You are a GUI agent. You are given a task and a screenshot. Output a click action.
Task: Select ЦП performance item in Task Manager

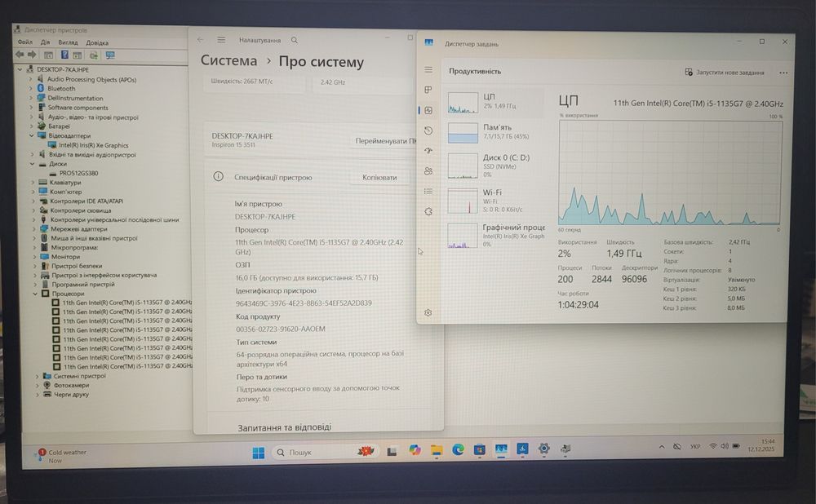(495, 103)
